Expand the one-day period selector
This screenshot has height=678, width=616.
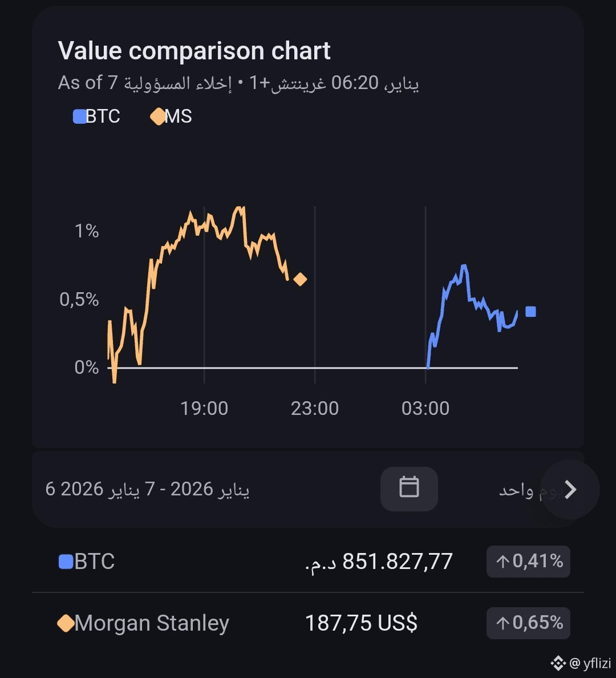[x=516, y=490]
